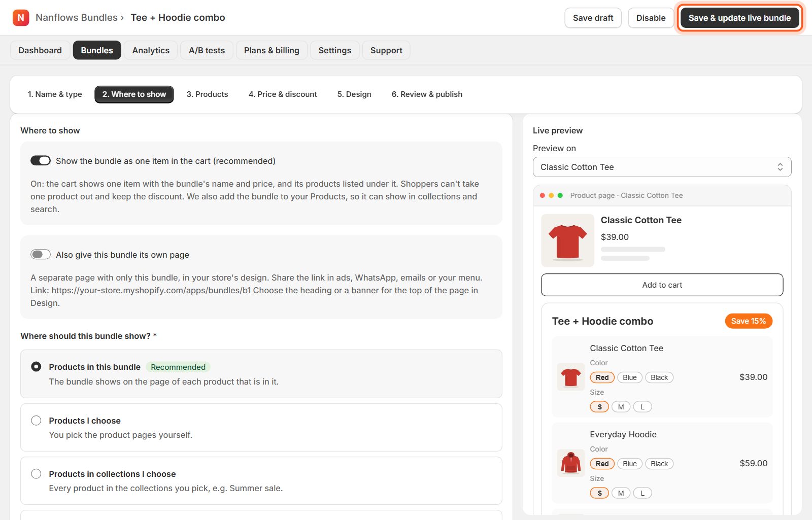
Task: Click Add to cart in preview
Action: pyautogui.click(x=662, y=285)
